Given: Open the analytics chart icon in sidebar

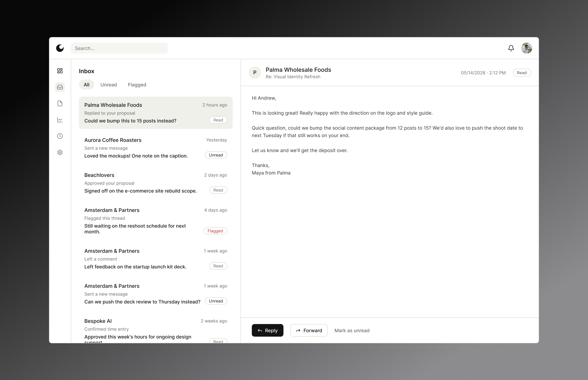Looking at the screenshot, I should pos(60,120).
